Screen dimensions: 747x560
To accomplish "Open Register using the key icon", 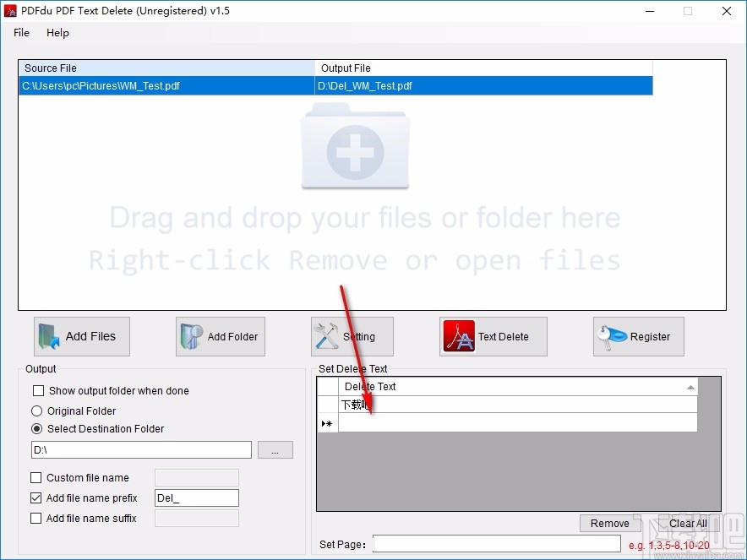I will coord(610,336).
